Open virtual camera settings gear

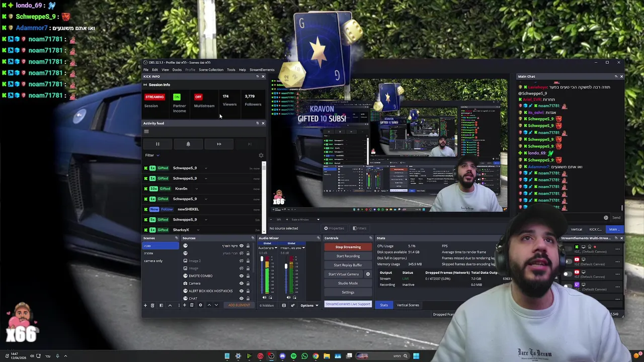tap(368, 274)
